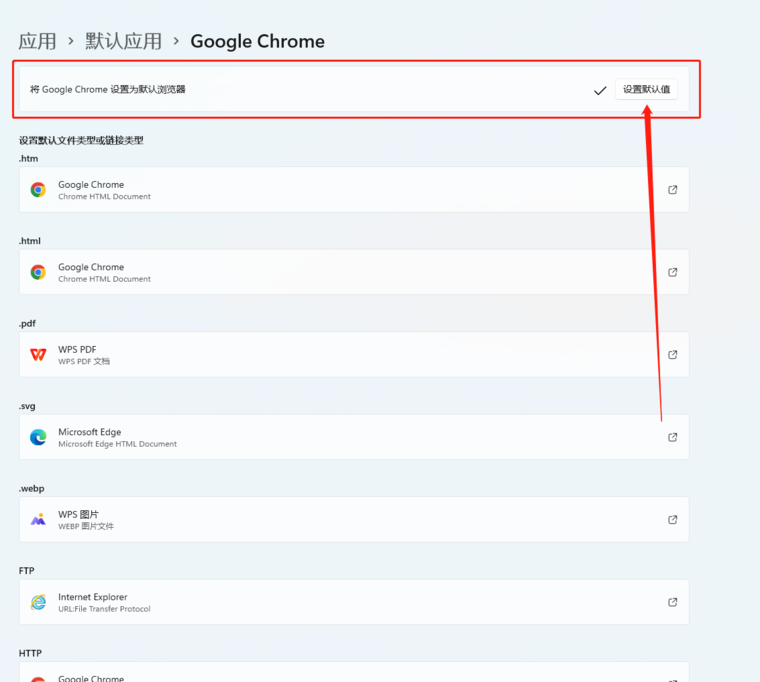The image size is (760, 682).
Task: Select the checkmark next to 设置默认值
Action: 600,90
